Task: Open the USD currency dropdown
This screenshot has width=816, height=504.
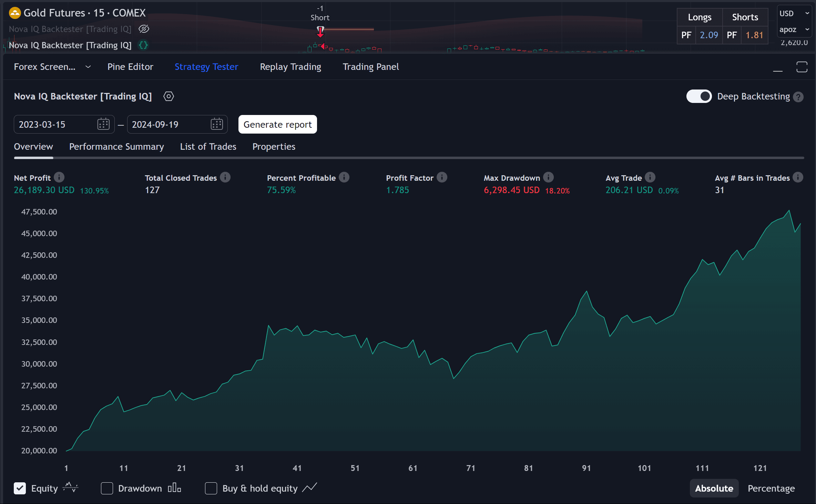Action: [794, 13]
